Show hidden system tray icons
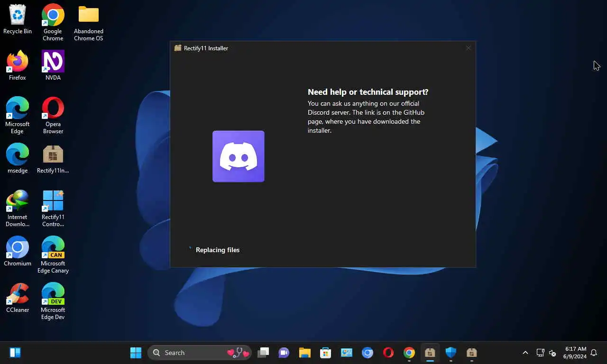This screenshot has height=364, width=607. tap(525, 353)
